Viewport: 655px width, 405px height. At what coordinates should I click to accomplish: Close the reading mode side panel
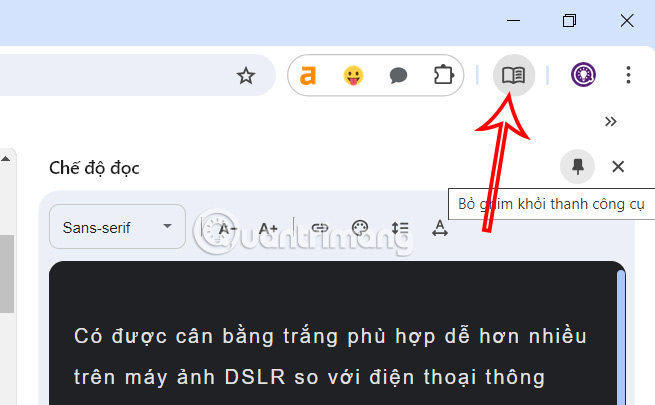[618, 167]
